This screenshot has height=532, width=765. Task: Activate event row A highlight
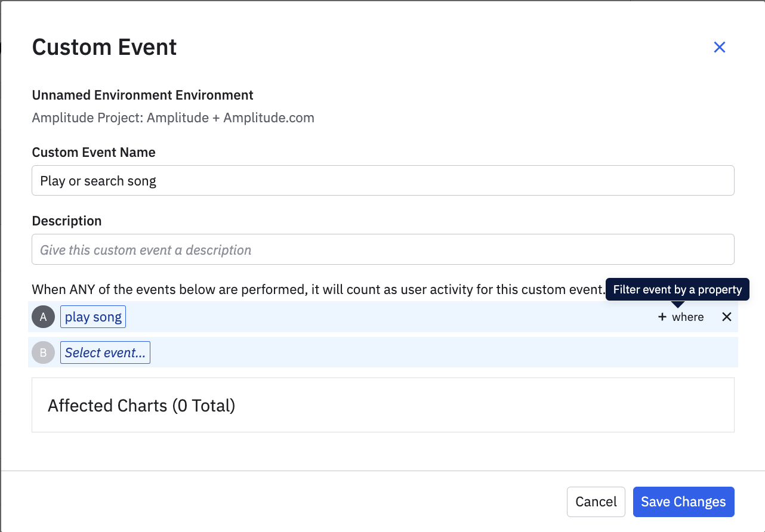(x=358, y=317)
